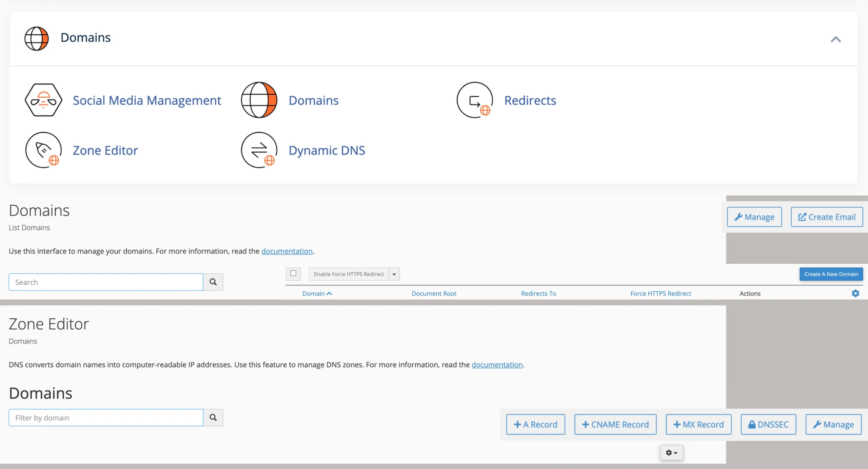Click the magnifier next to Filter by domain

(213, 417)
